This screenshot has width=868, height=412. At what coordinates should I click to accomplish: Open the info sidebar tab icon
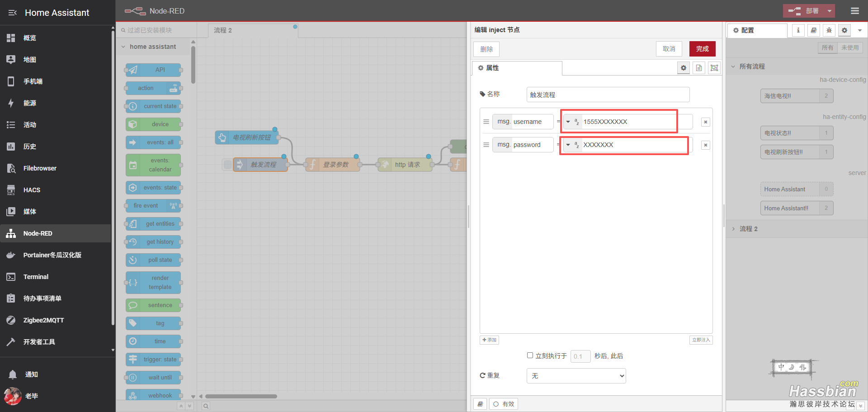point(798,30)
